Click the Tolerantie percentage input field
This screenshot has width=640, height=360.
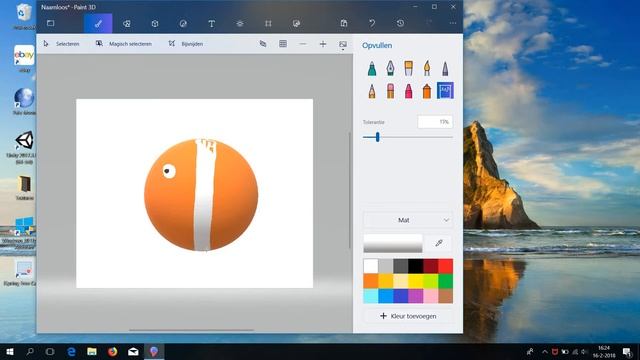[x=435, y=122]
